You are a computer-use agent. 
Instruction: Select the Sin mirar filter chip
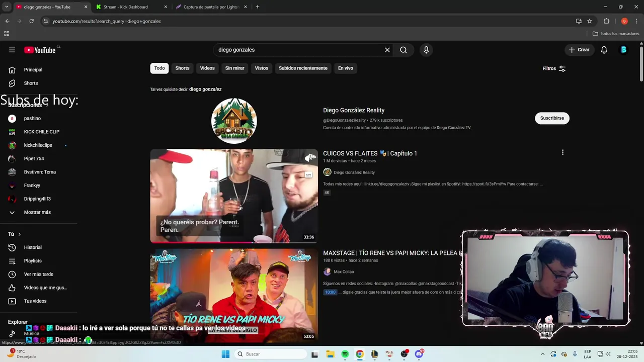(x=235, y=68)
